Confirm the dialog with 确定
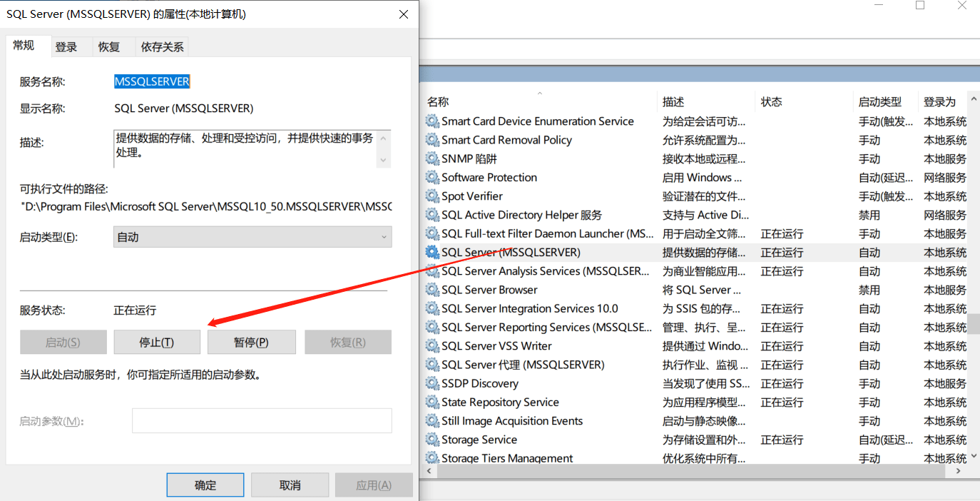This screenshot has height=501, width=980. (205, 485)
